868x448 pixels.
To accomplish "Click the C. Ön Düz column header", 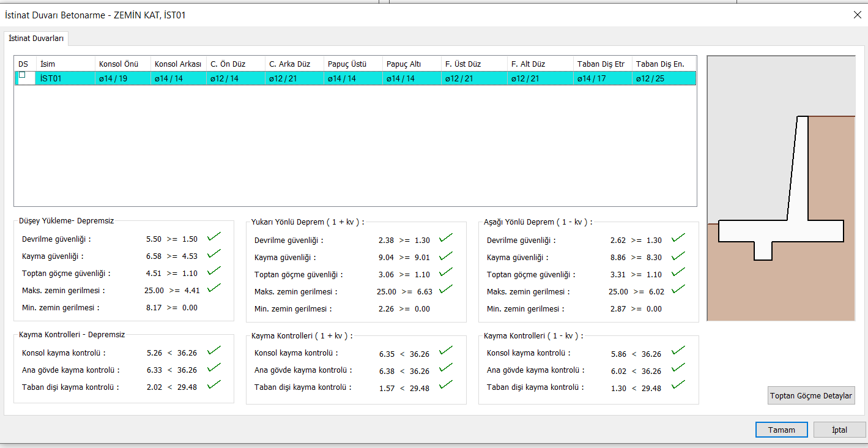I will [236, 64].
